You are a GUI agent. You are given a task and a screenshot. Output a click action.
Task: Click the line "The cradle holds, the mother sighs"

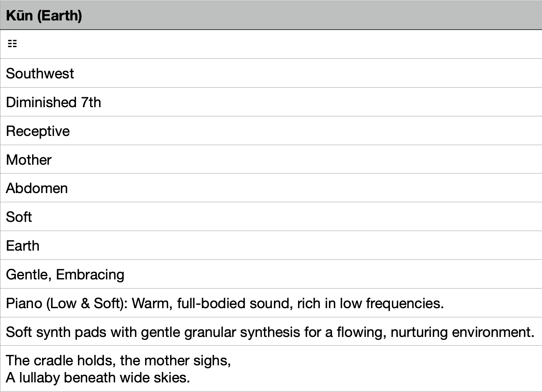pos(118,360)
